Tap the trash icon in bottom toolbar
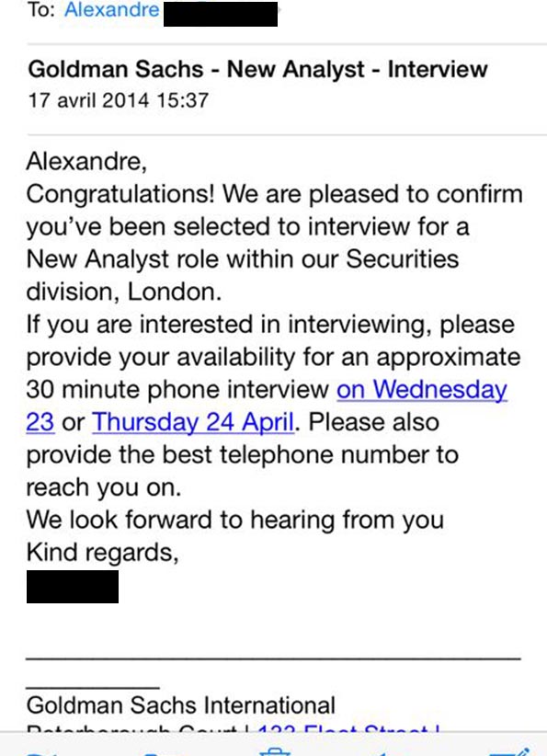547x756 pixels. tap(275, 752)
